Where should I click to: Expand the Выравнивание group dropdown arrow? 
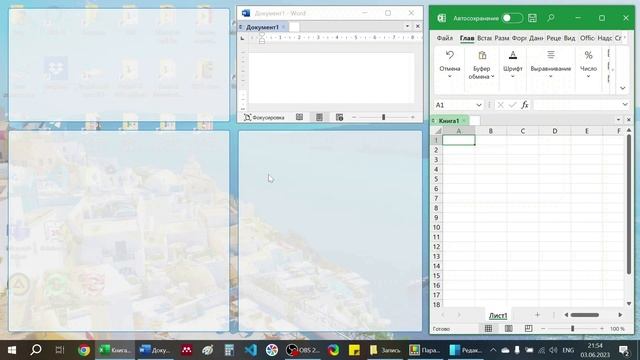[x=551, y=76]
